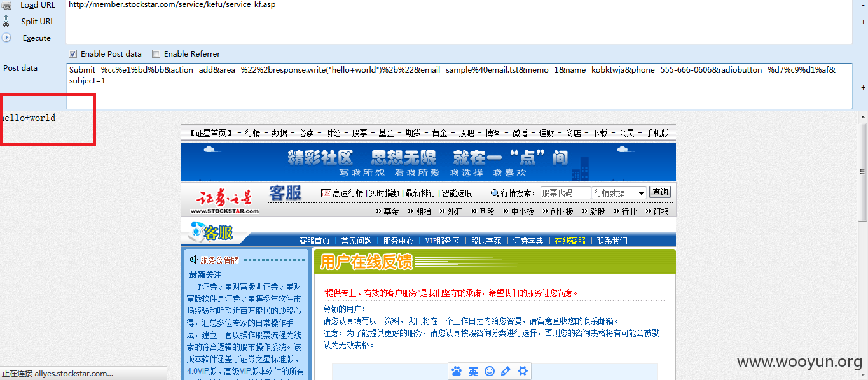Open the IME settings gear icon
The height and width of the screenshot is (380, 868).
tap(523, 371)
